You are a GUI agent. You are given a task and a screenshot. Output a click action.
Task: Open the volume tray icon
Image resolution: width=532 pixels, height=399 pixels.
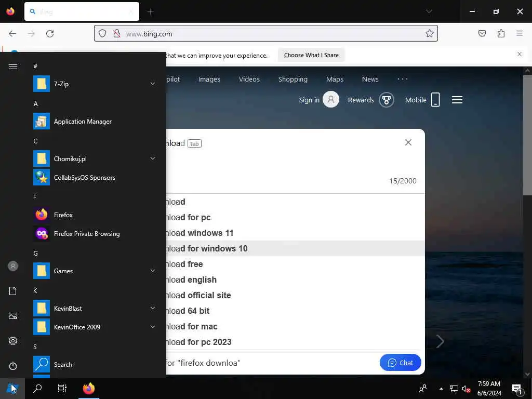(x=466, y=389)
